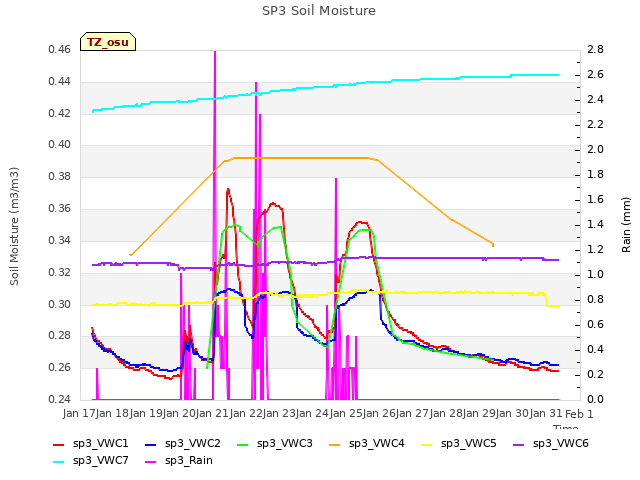The height and width of the screenshot is (480, 640).
Task: Click the magenta sp3_Rain legend swatch
Action: [151, 462]
